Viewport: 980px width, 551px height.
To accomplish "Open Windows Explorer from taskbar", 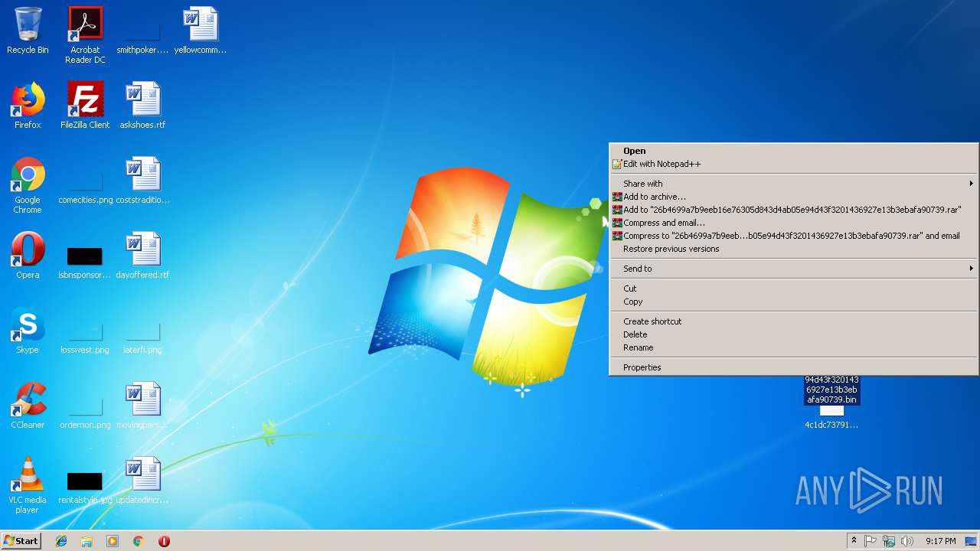I will (x=87, y=541).
